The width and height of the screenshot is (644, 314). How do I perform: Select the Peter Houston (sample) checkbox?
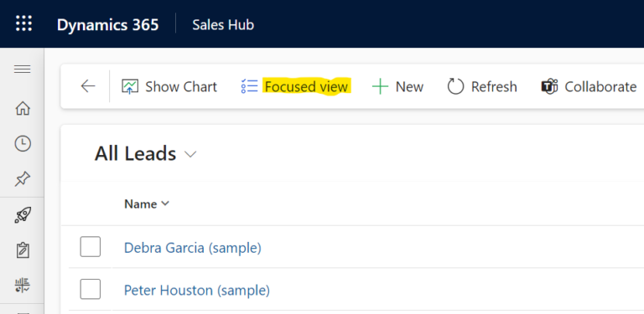click(x=91, y=290)
